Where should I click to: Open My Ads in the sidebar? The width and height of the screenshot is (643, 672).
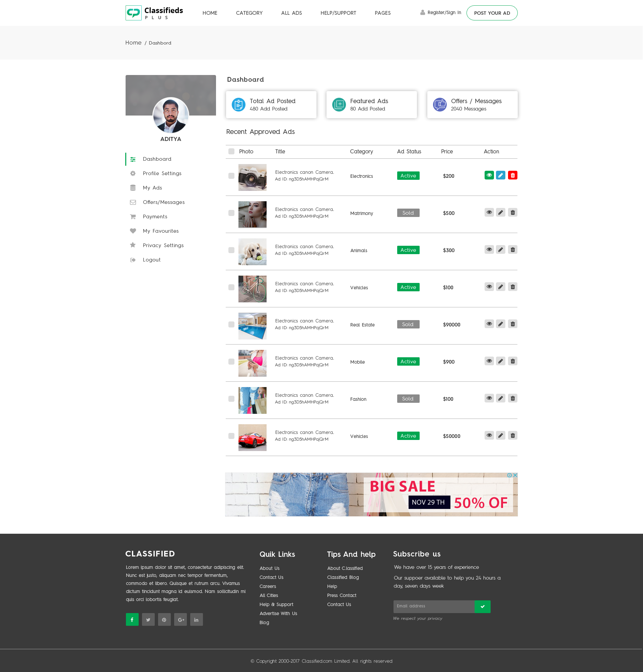point(152,188)
